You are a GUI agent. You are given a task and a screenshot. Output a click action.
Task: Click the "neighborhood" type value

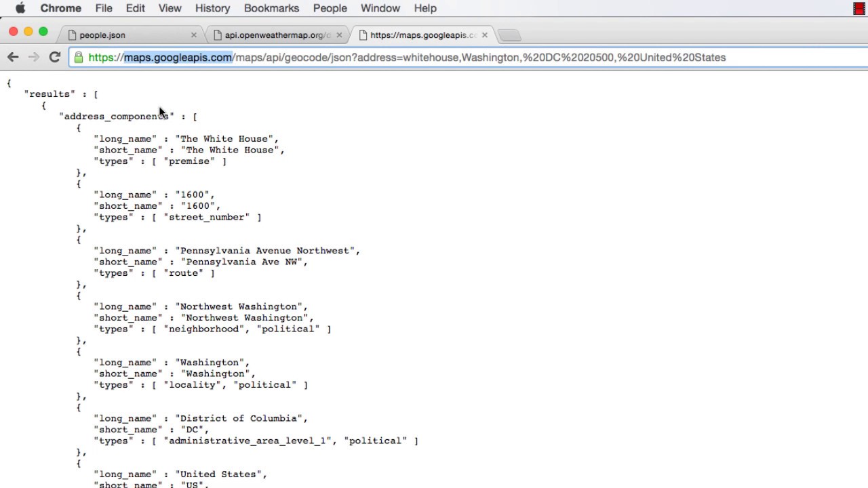[204, 329]
